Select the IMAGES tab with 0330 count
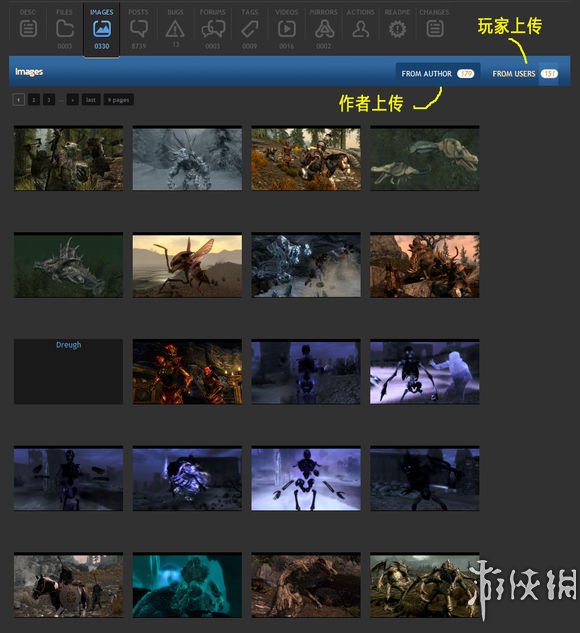The width and height of the screenshot is (580, 633). [101, 29]
